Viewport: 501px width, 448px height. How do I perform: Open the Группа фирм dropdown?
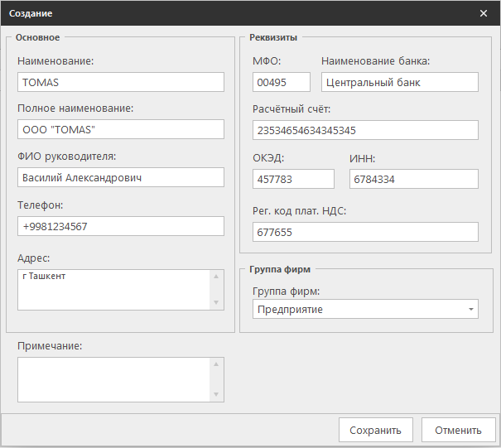pyautogui.click(x=365, y=310)
